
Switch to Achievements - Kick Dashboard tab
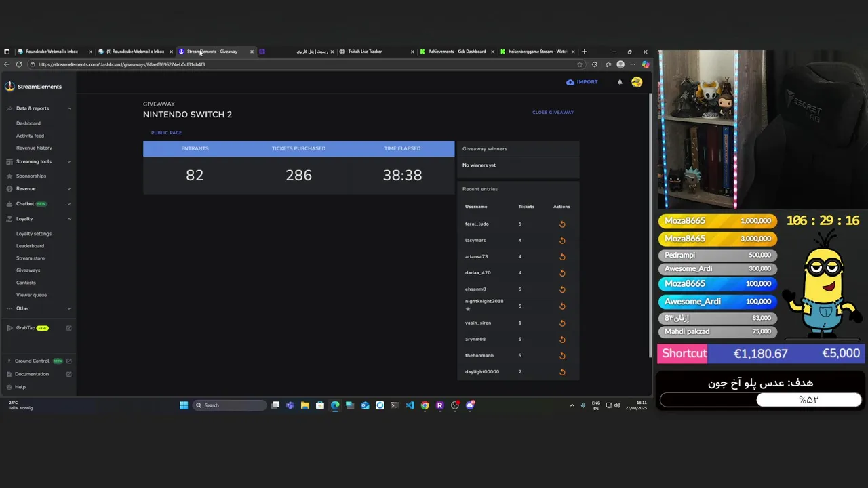(456, 52)
